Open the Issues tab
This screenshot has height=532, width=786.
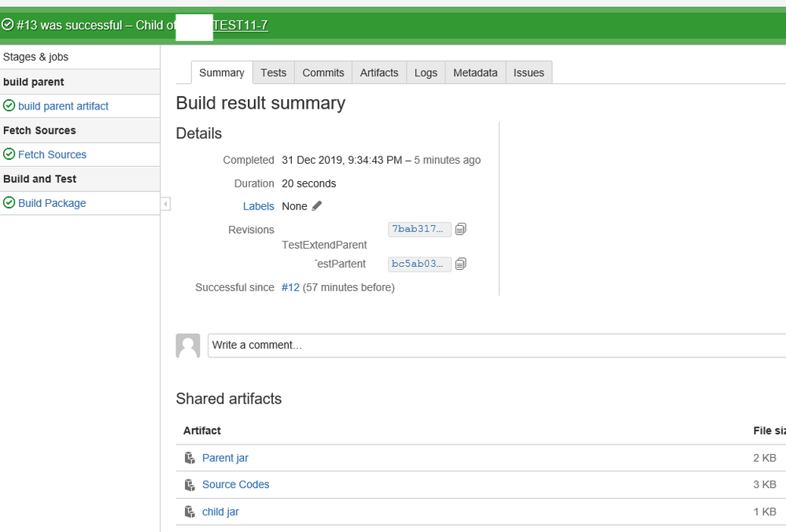[529, 72]
